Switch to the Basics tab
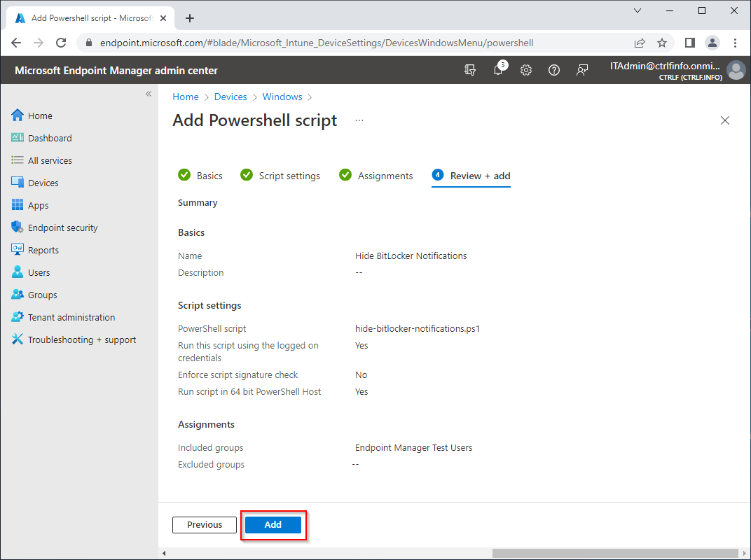 209,176
